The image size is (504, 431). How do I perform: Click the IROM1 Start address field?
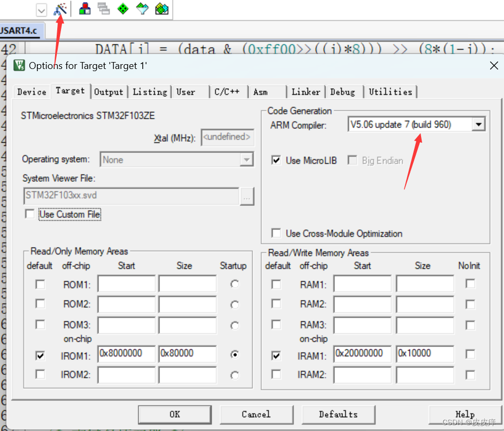coord(126,354)
